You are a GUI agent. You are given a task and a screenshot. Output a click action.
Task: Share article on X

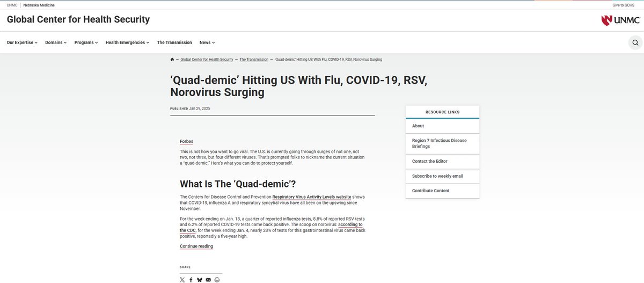(x=182, y=280)
